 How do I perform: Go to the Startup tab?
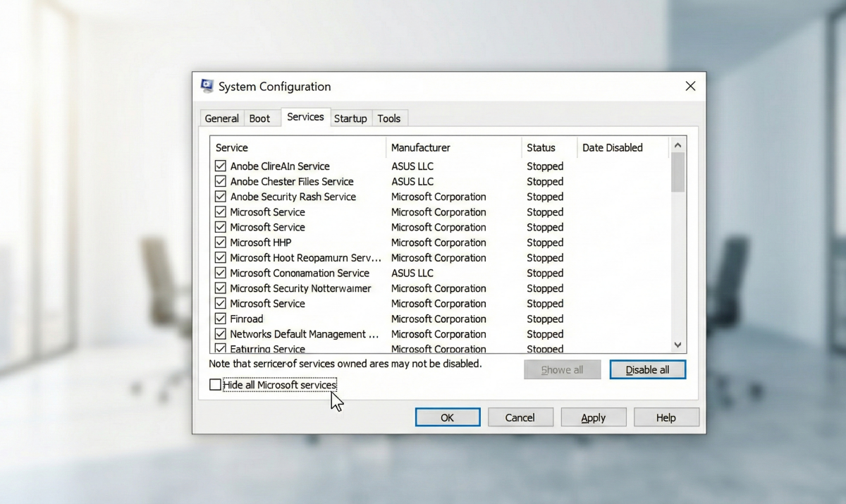click(350, 118)
